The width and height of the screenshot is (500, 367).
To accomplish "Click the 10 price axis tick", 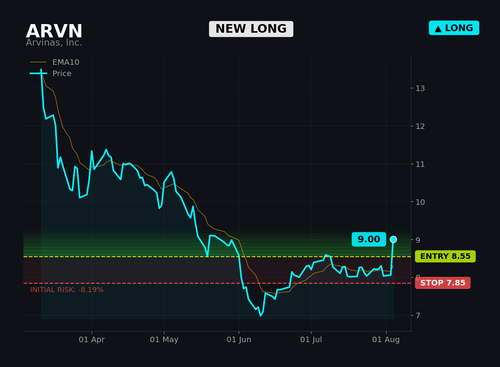I will pyautogui.click(x=420, y=202).
